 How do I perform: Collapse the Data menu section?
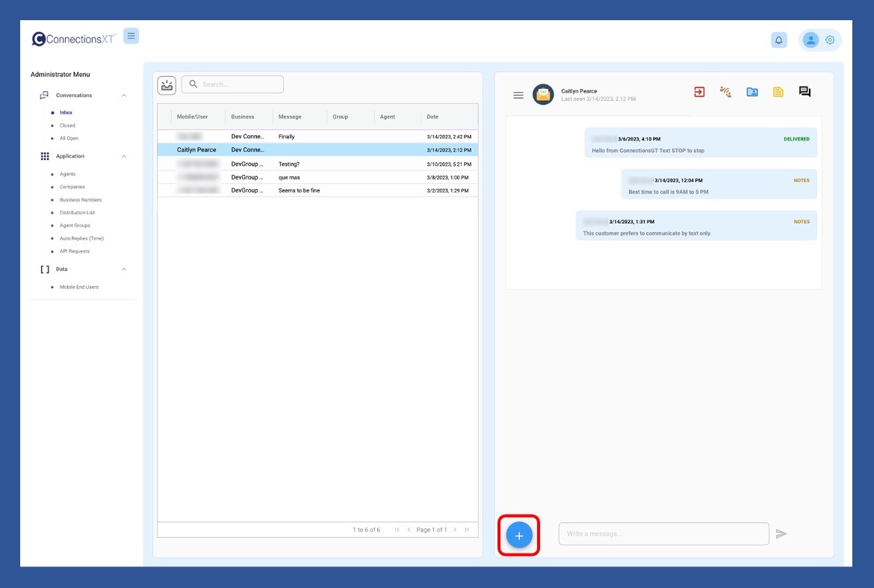click(x=124, y=269)
